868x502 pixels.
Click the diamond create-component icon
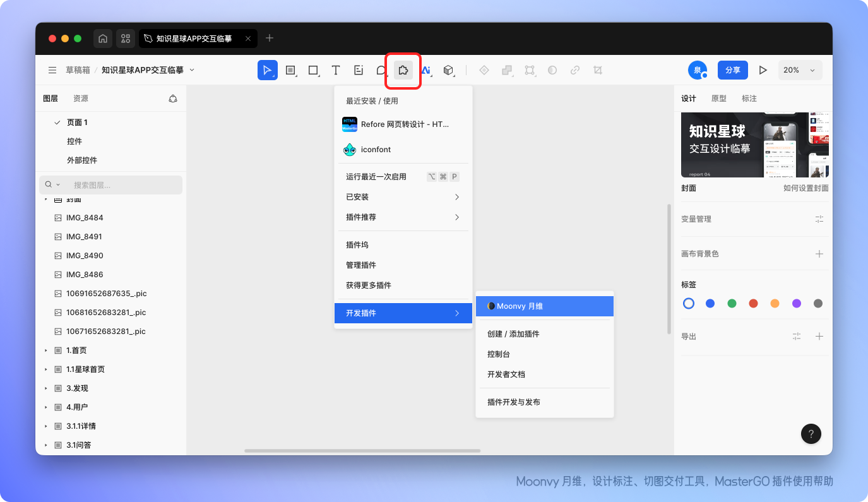(484, 70)
